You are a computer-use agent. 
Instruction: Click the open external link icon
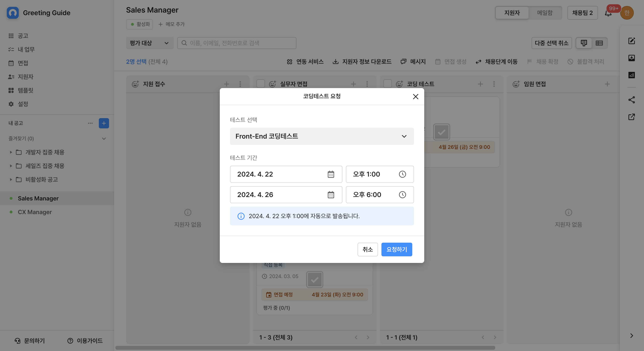(631, 117)
